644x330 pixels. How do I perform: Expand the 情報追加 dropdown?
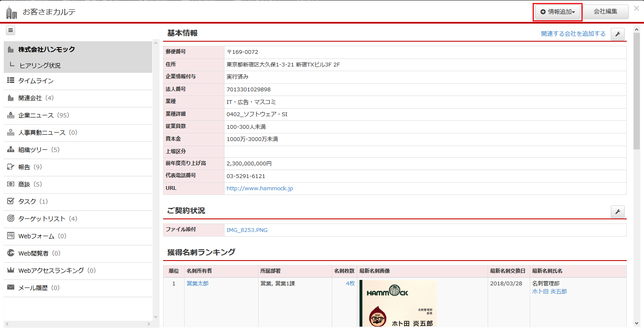click(557, 12)
